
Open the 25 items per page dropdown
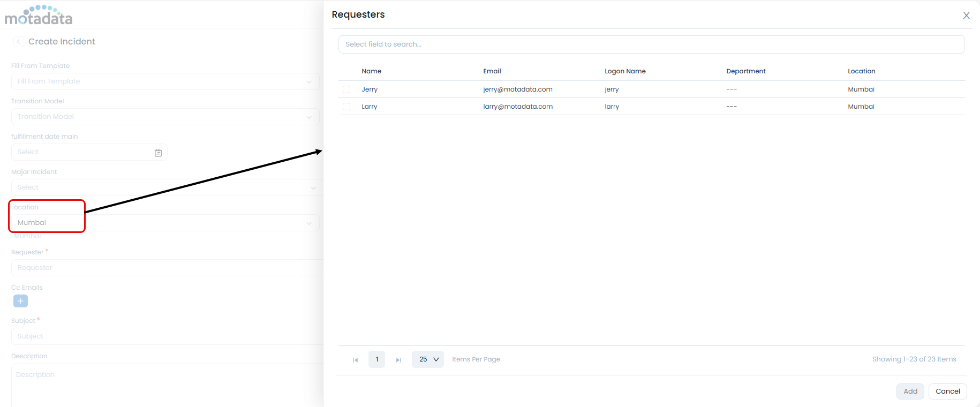point(428,359)
